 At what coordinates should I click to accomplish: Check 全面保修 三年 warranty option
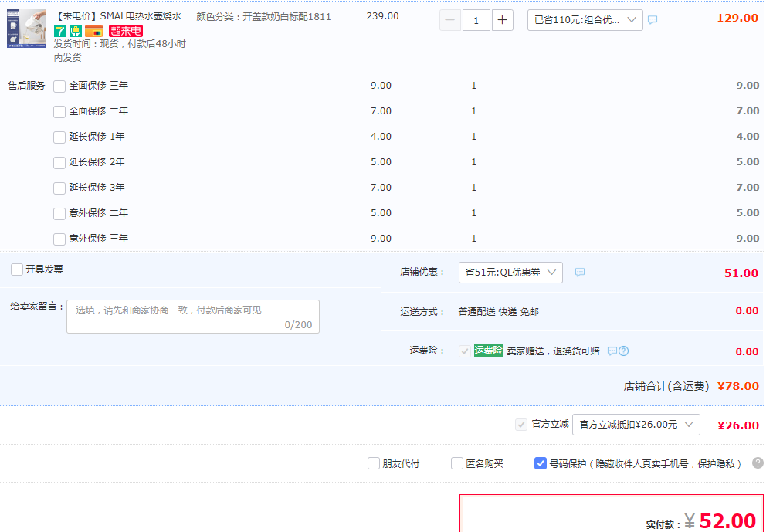[x=59, y=86]
